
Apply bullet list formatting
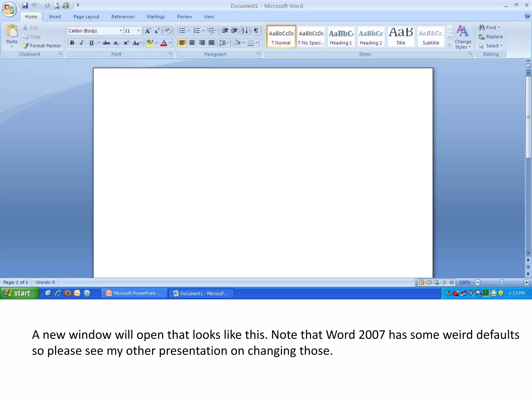tap(182, 31)
